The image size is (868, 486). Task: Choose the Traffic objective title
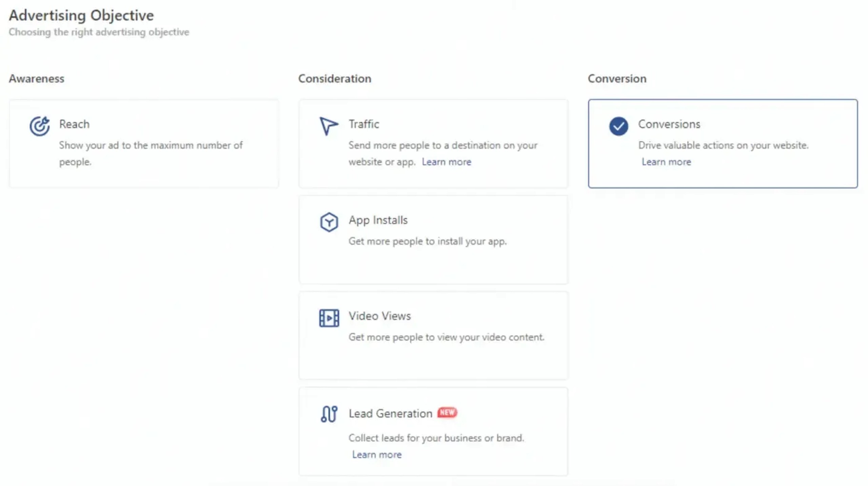click(x=364, y=124)
